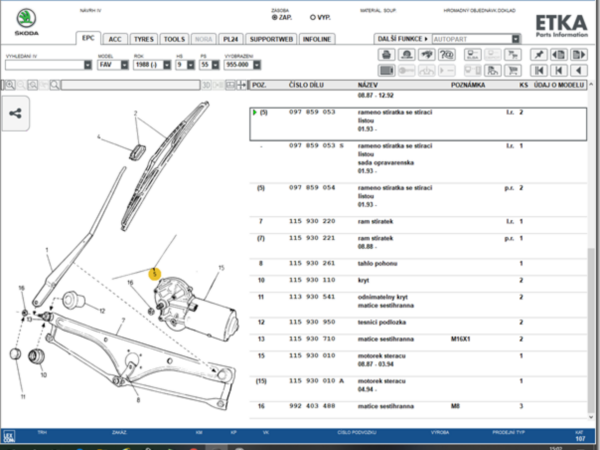Select the VYP. radio button

tap(312, 17)
